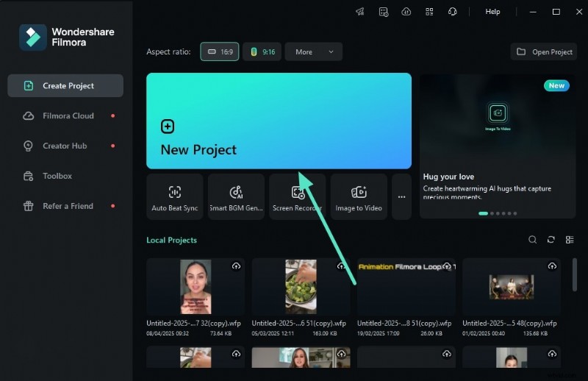Click the Refer a Friend gift icon
This screenshot has height=381, width=588.
29,206
